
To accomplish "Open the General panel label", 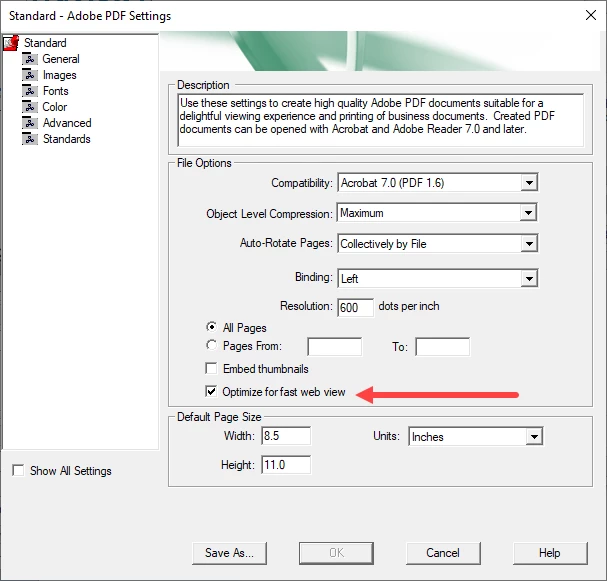I will click(61, 59).
